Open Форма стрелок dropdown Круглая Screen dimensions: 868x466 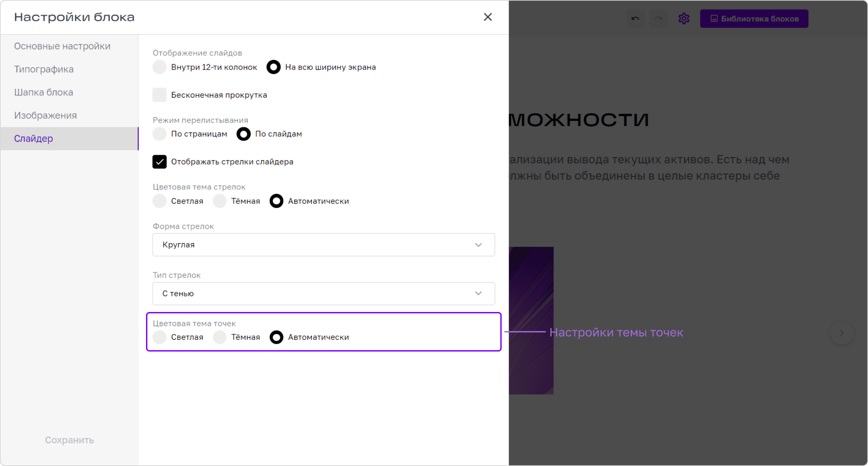(323, 245)
